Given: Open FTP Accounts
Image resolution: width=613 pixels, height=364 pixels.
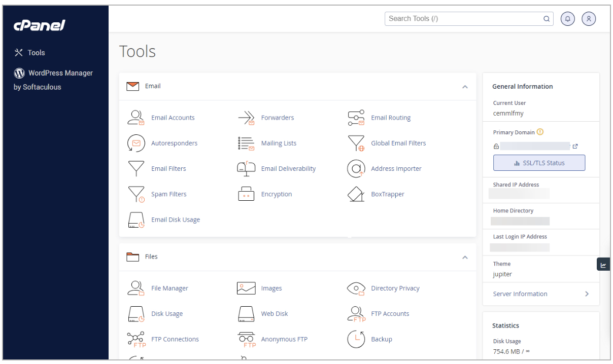Looking at the screenshot, I should [x=390, y=313].
